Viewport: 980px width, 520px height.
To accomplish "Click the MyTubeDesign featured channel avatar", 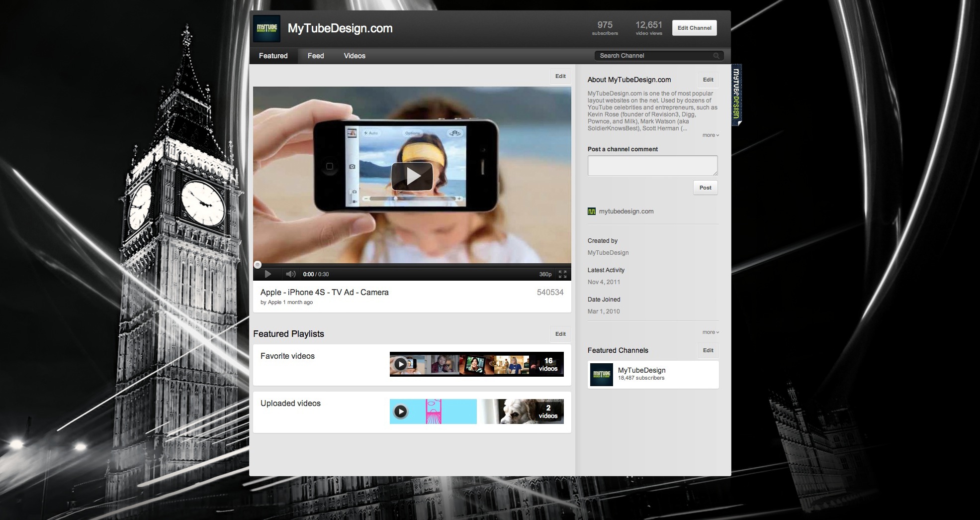I will point(602,375).
